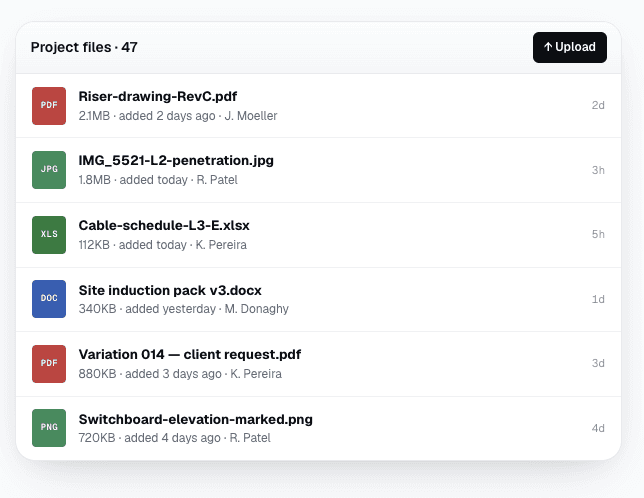Open Cable-schedule-L3-E.xlsx

(164, 225)
